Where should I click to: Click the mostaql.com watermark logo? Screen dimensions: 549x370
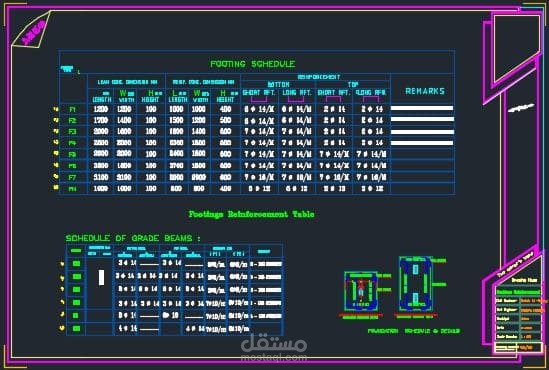point(274,347)
